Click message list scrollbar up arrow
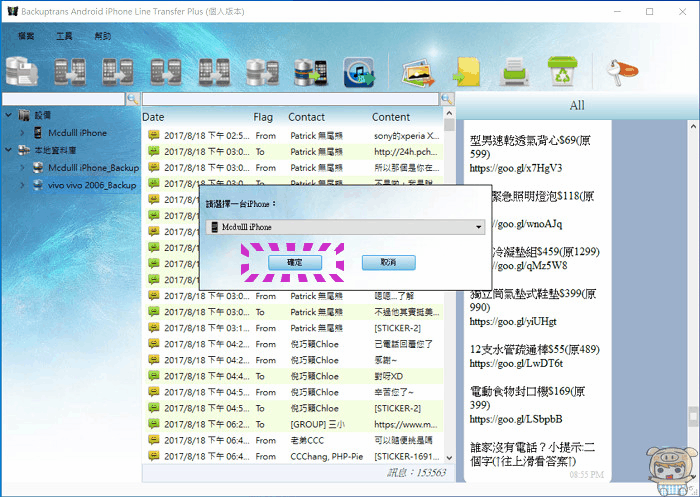The height and width of the screenshot is (497, 700). point(449,113)
